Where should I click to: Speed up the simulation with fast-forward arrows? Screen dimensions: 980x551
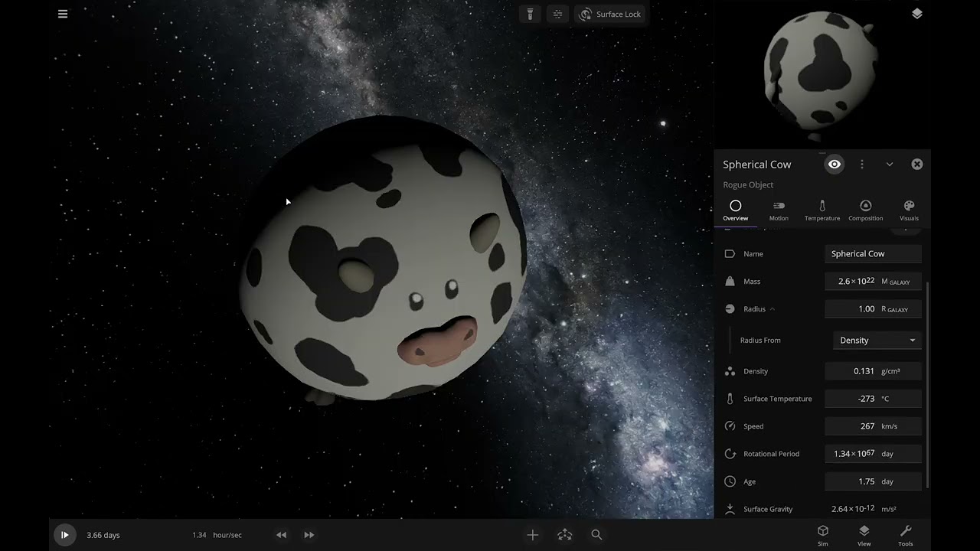pyautogui.click(x=309, y=535)
